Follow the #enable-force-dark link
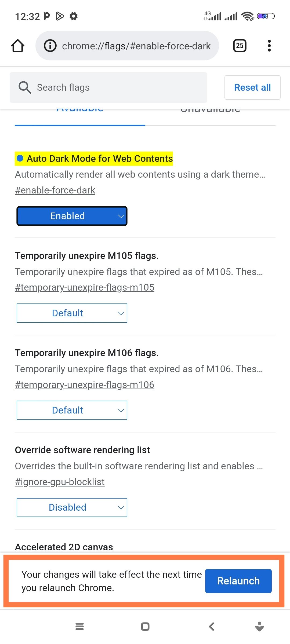 (x=55, y=190)
